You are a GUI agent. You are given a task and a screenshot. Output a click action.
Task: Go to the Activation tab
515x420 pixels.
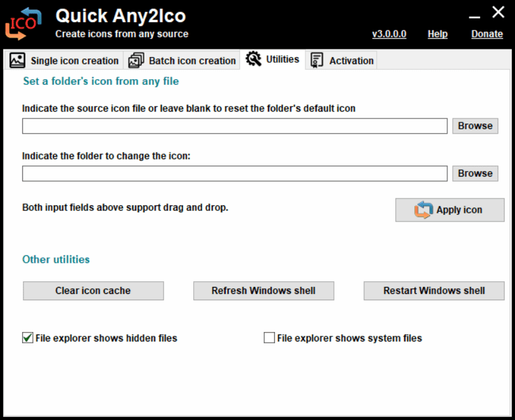click(351, 61)
